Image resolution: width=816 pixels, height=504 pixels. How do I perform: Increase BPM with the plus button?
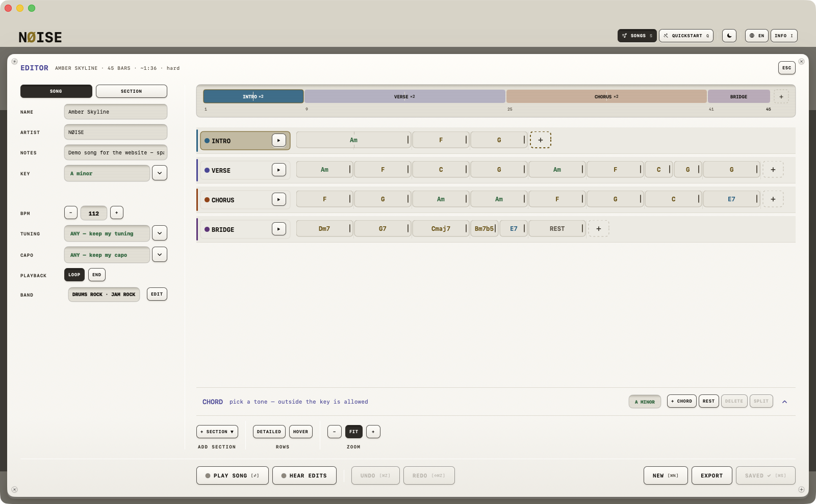[116, 213]
